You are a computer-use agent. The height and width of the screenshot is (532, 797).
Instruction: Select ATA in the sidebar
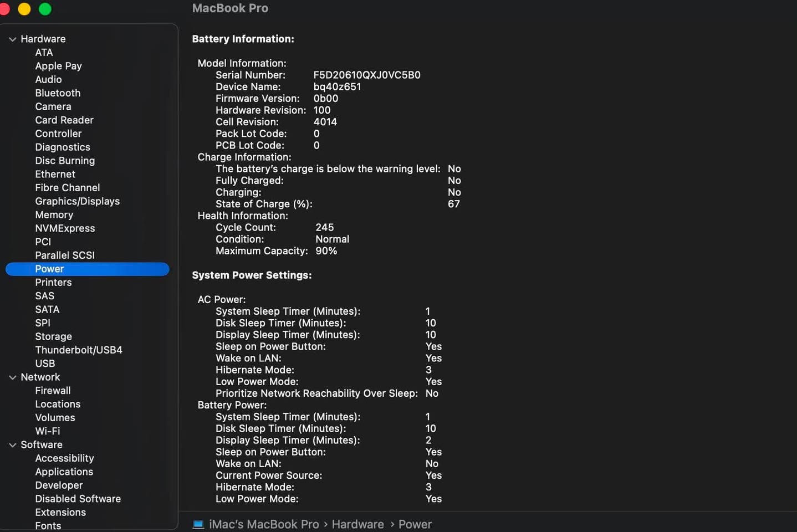pos(44,53)
